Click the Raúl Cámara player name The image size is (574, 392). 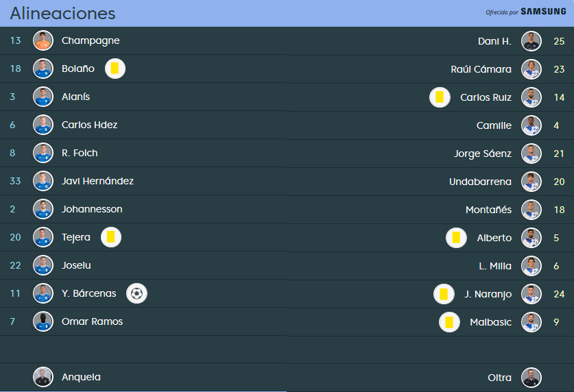click(x=481, y=69)
